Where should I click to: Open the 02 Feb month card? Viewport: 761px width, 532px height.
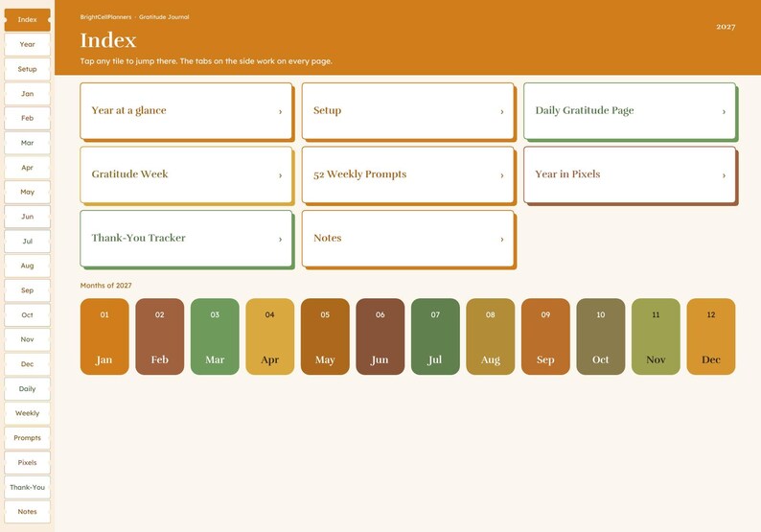pos(160,336)
